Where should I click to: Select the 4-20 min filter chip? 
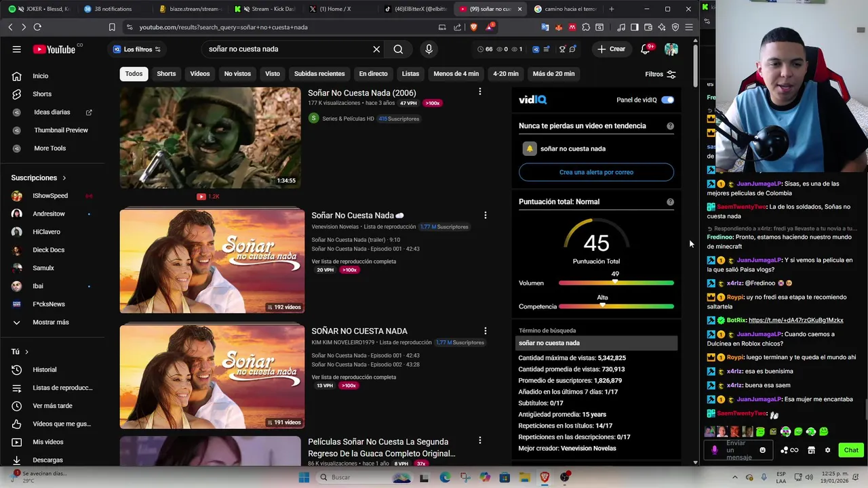click(505, 74)
